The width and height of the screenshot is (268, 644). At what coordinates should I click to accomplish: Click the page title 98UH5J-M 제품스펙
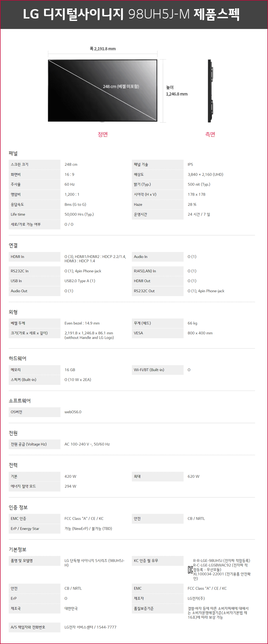[131, 14]
